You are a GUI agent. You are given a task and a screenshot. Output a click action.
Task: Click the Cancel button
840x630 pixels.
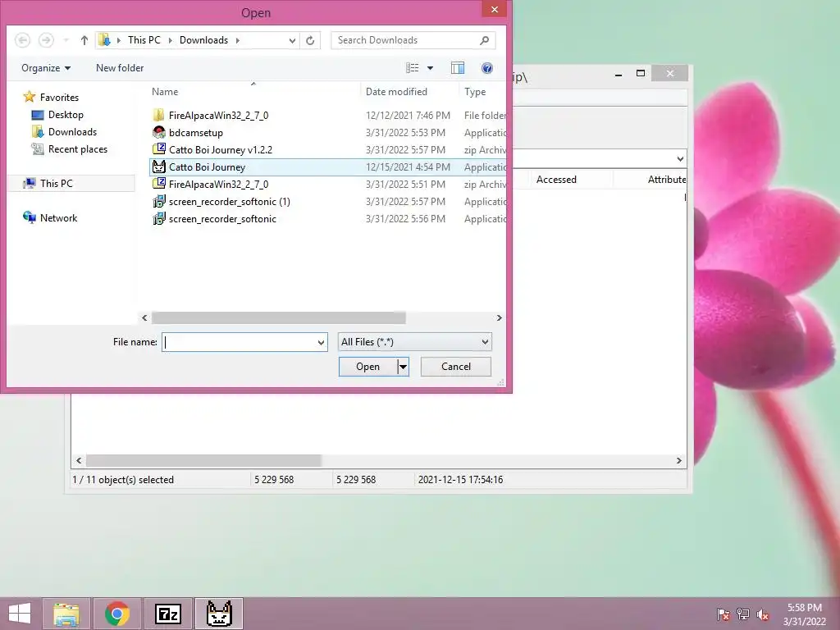click(x=456, y=367)
